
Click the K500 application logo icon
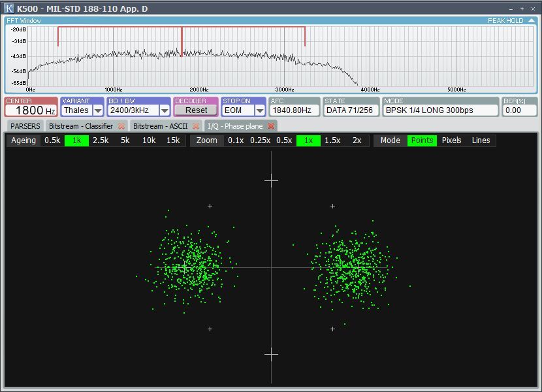[x=9, y=8]
